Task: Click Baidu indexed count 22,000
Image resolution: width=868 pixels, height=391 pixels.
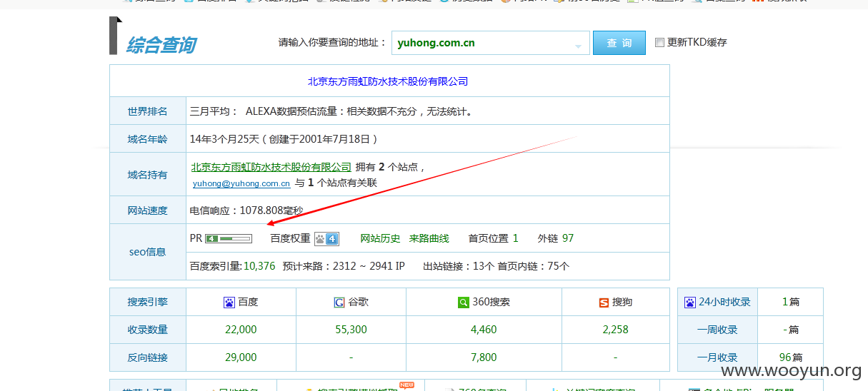Action: click(241, 330)
